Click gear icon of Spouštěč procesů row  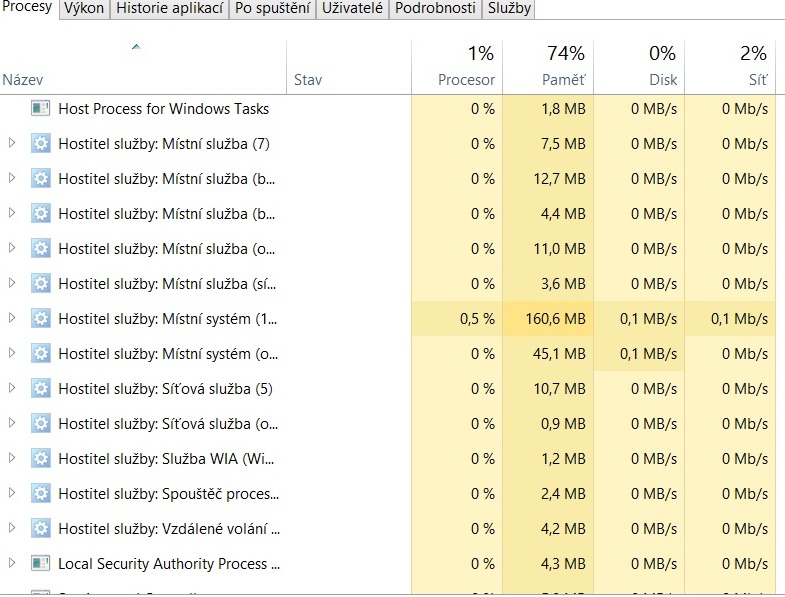click(40, 494)
